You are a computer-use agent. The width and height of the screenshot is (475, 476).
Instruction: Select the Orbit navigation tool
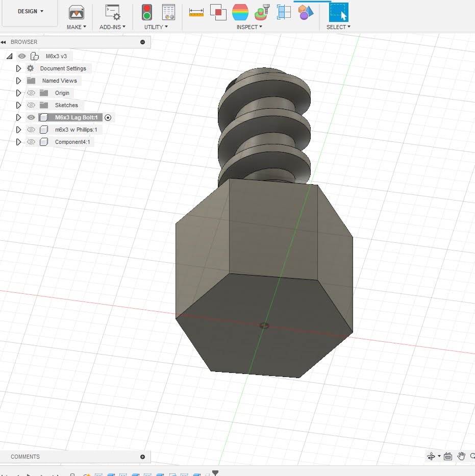pyautogui.click(x=431, y=456)
